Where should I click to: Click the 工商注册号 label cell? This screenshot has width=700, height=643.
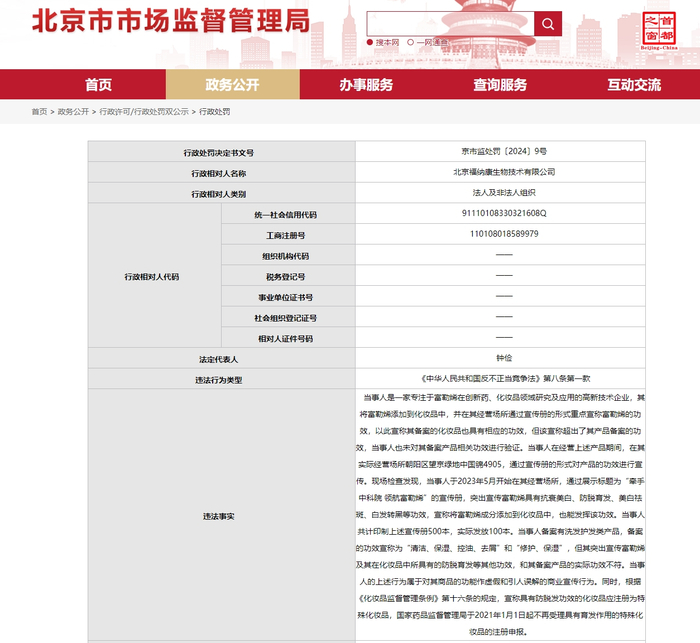tap(288, 234)
